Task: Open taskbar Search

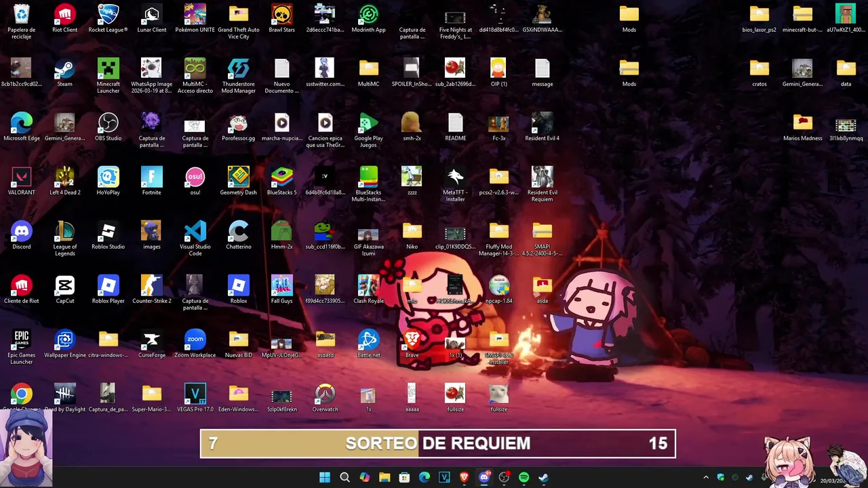Action: [344, 477]
